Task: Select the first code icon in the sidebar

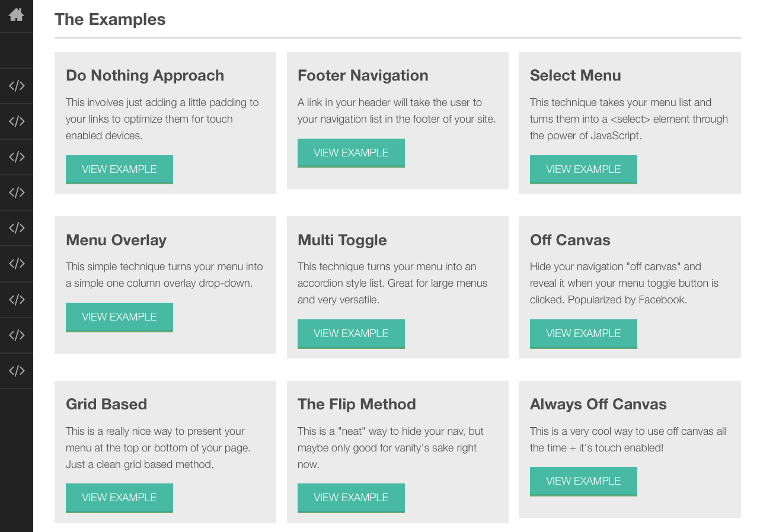Action: 16,86
